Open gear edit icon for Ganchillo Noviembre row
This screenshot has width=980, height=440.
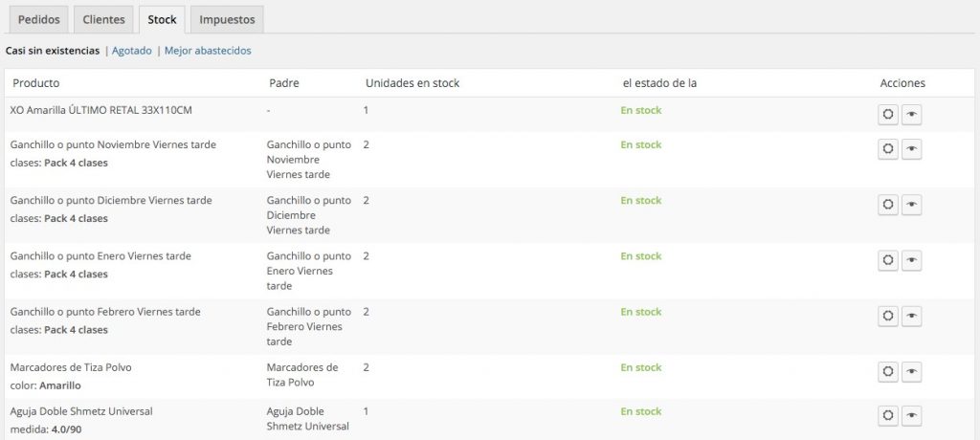click(x=887, y=149)
